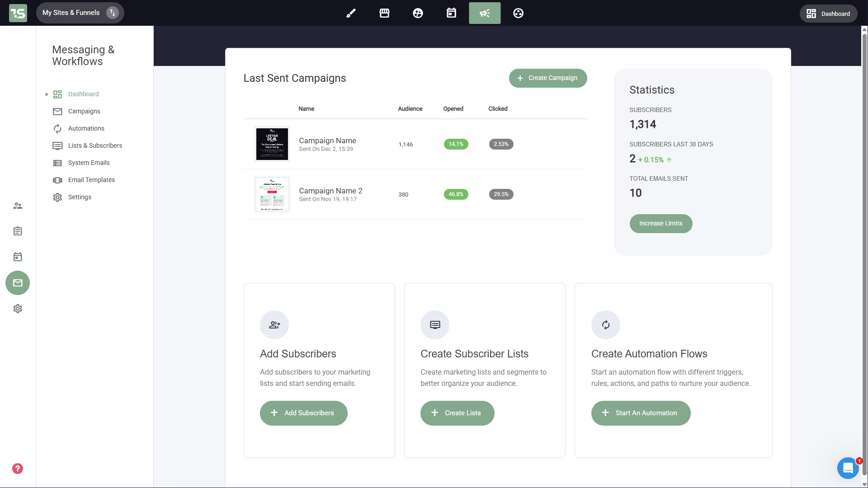Open the green mail icon in left rail
868x488 pixels.
18,283
